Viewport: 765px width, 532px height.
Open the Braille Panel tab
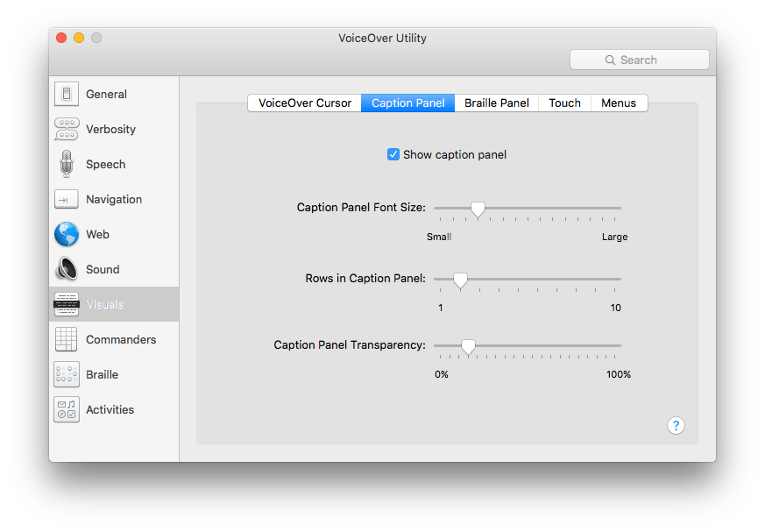point(496,103)
